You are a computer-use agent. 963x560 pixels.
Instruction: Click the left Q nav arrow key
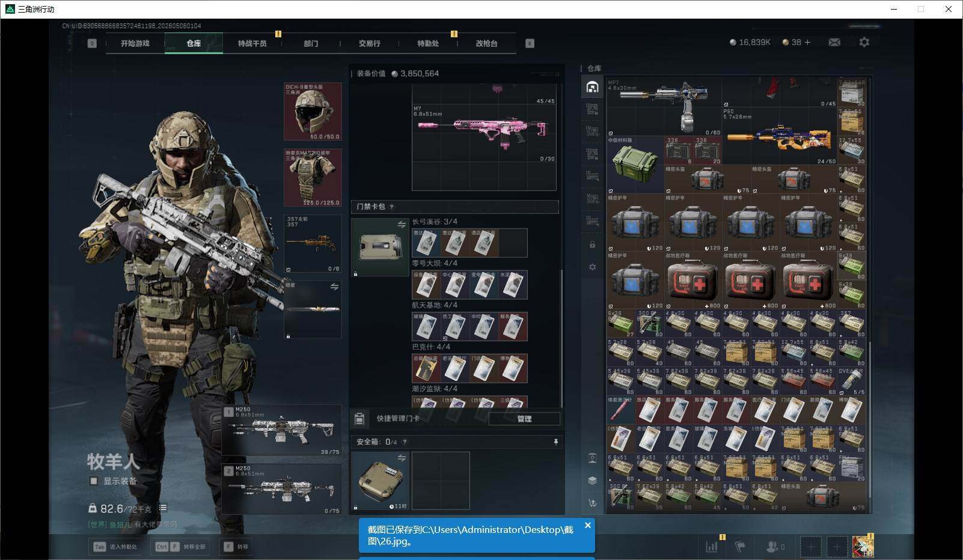point(92,43)
